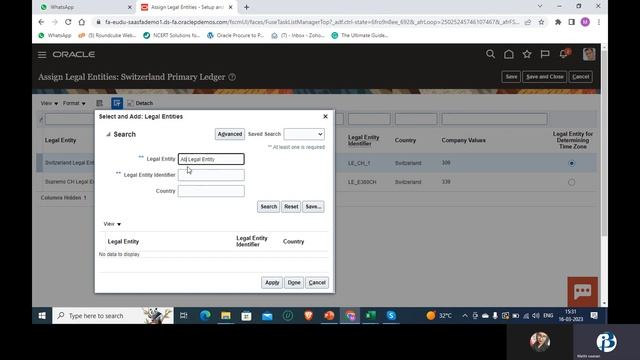Launch Microsoft Edge from the taskbar
The image size is (640, 360).
pos(205,316)
